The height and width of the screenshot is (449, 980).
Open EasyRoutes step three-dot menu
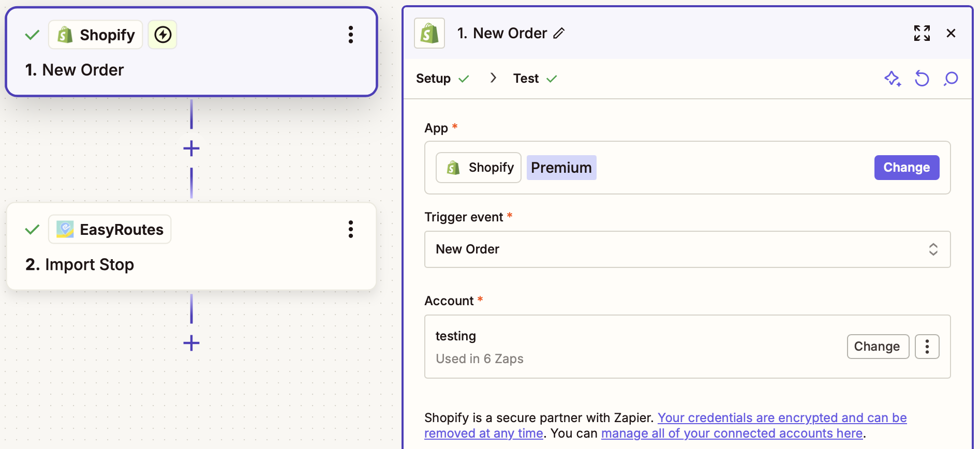coord(351,229)
